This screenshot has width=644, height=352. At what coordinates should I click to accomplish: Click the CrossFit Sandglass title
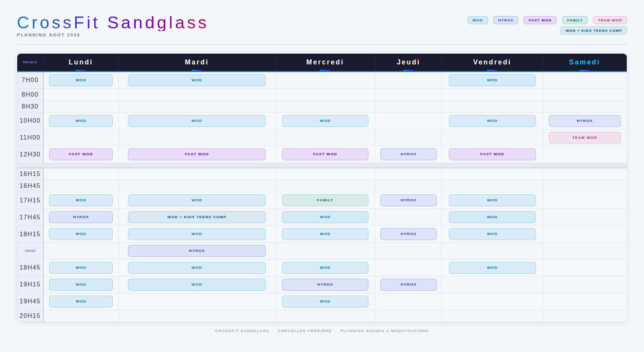click(x=112, y=23)
